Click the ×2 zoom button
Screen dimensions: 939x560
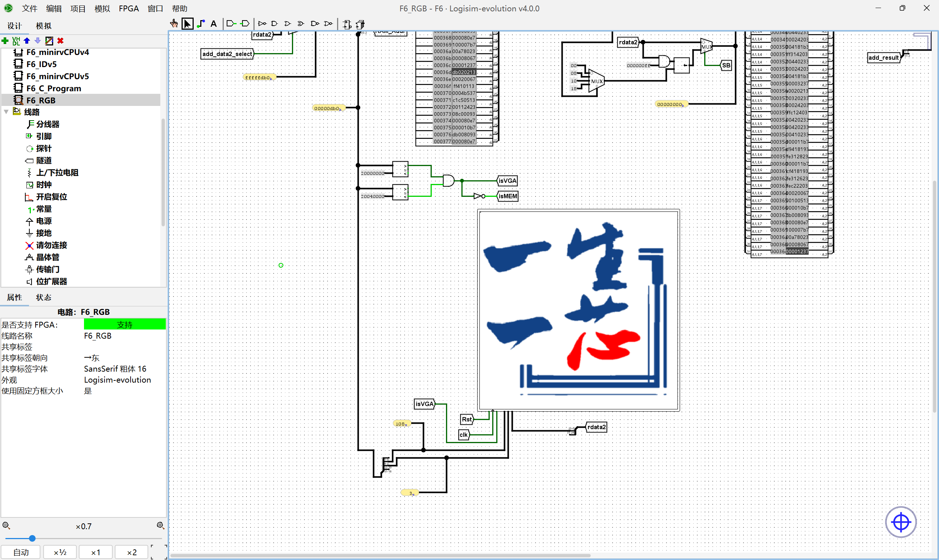point(131,552)
